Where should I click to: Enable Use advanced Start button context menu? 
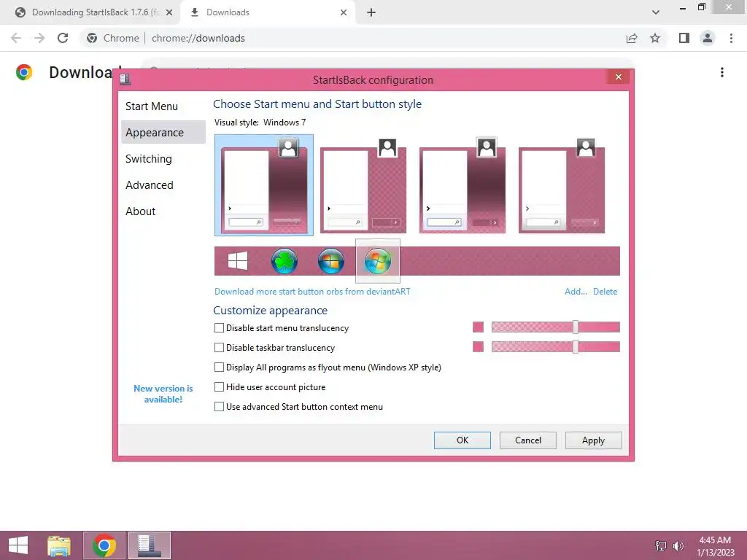coord(219,407)
